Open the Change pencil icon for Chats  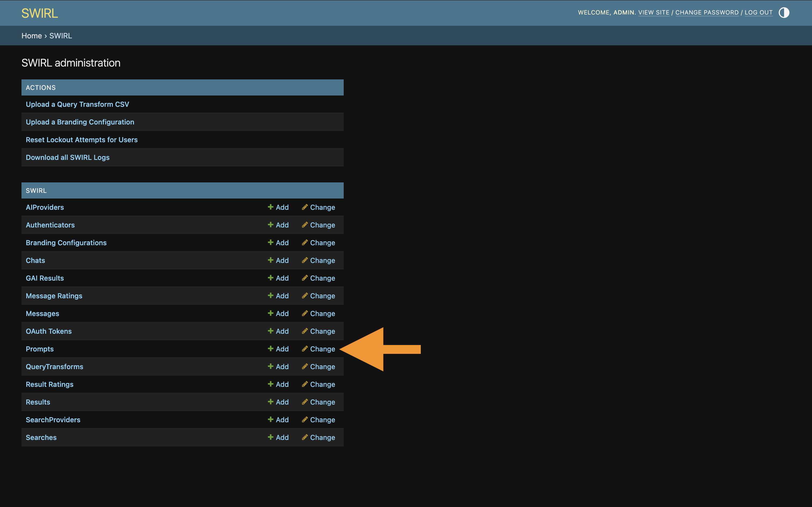pyautogui.click(x=305, y=260)
